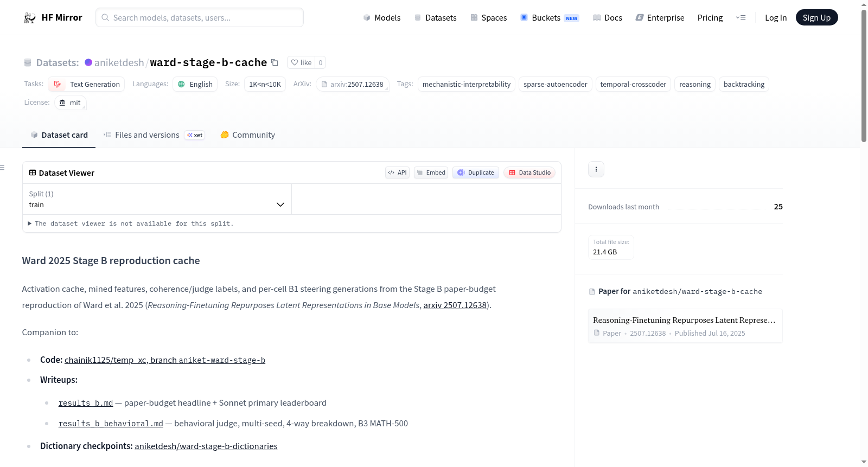
Task: Click the 'Ward 2025 Stage B reproduction cache' heading
Action: [x=111, y=261]
